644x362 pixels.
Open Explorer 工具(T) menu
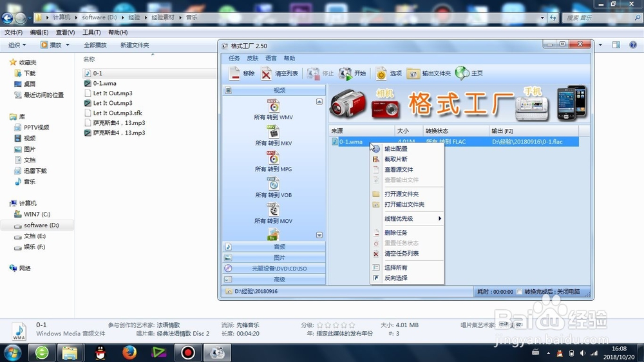[91, 32]
